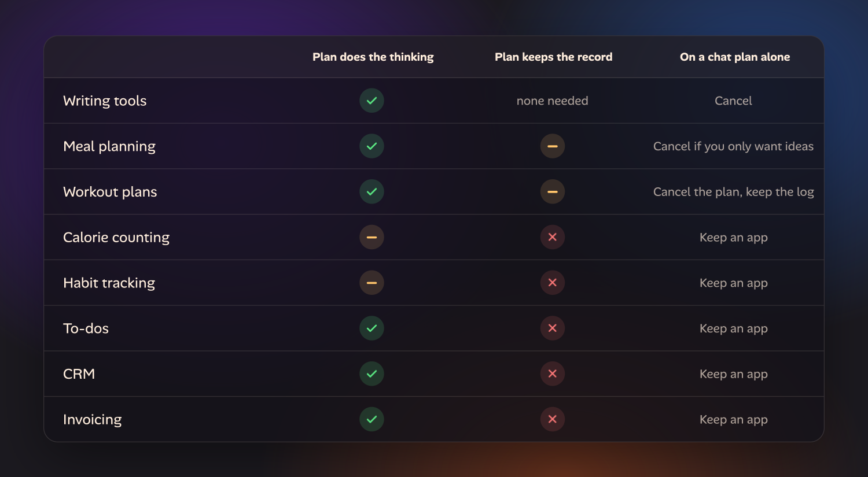This screenshot has height=477, width=868.
Task: Click the red X in CRM row
Action: tap(553, 374)
